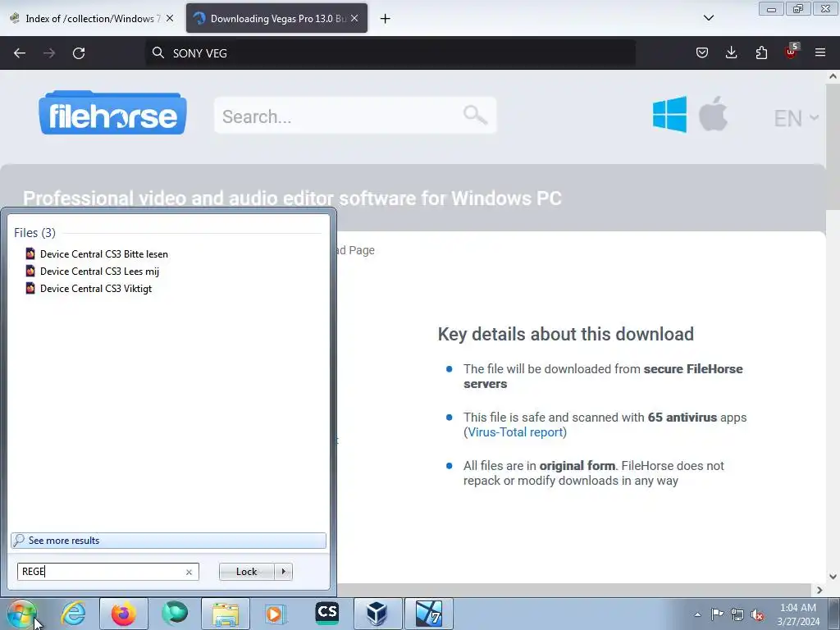Open the list all tabs chevron

[x=708, y=18]
